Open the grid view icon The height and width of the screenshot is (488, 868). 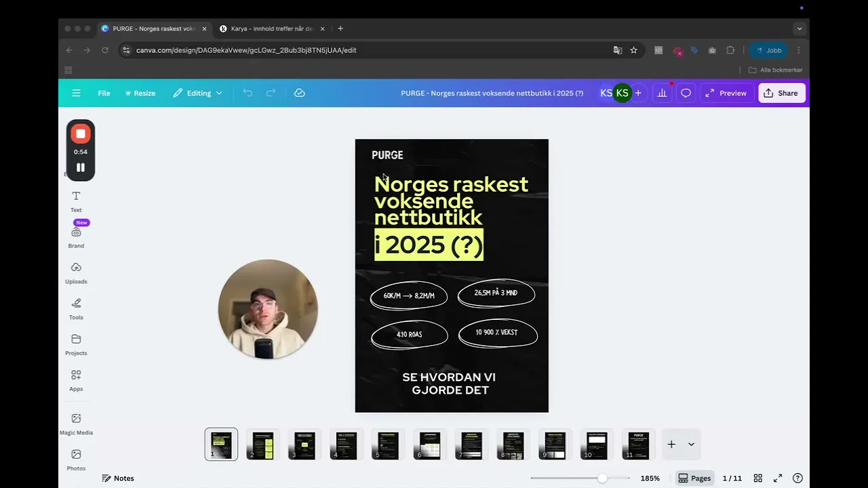coord(758,479)
